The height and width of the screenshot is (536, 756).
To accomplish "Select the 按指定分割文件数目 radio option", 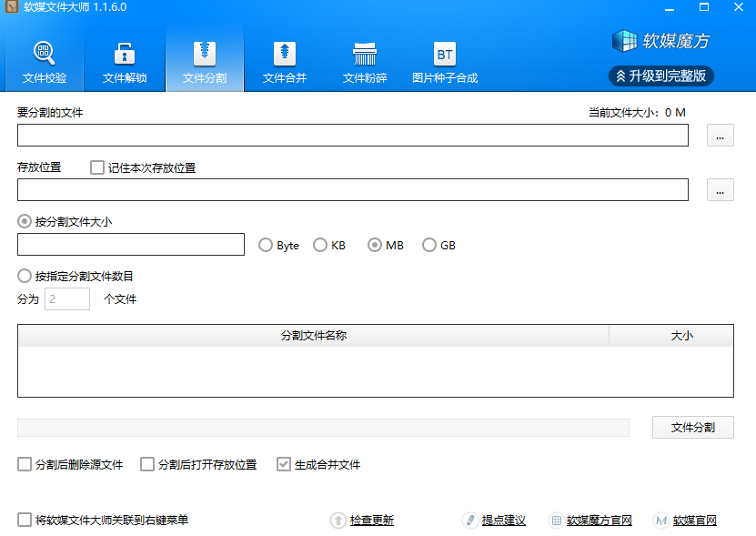I will point(25,276).
